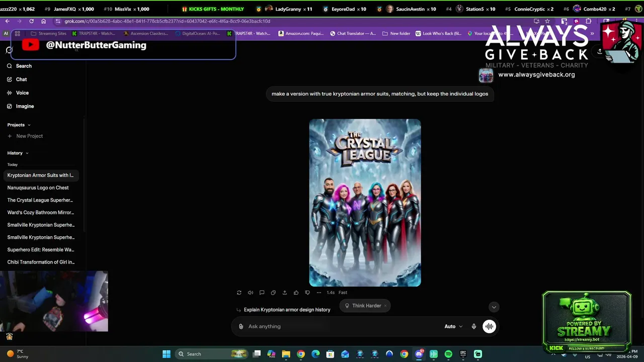Start voice mode with the waveform button
Image resolution: width=644 pixels, height=362 pixels.
[x=489, y=326]
